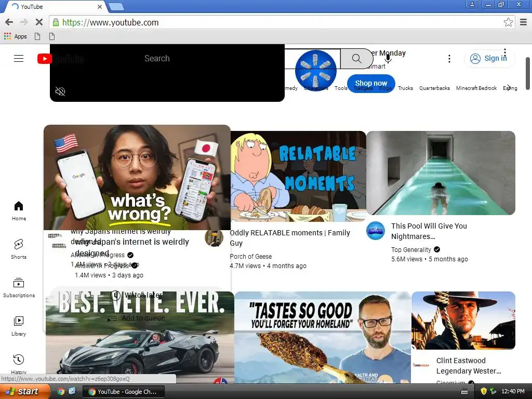Click the blue Walmart spark logo
The height and width of the screenshot is (399, 532).
[x=315, y=71]
